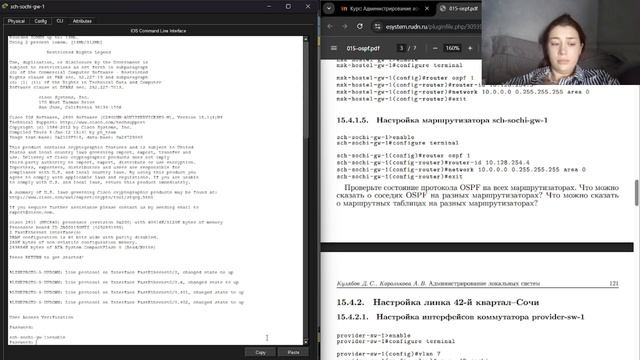Close the Курс Администрирование browser tab
The image size is (640, 360).
point(427,8)
